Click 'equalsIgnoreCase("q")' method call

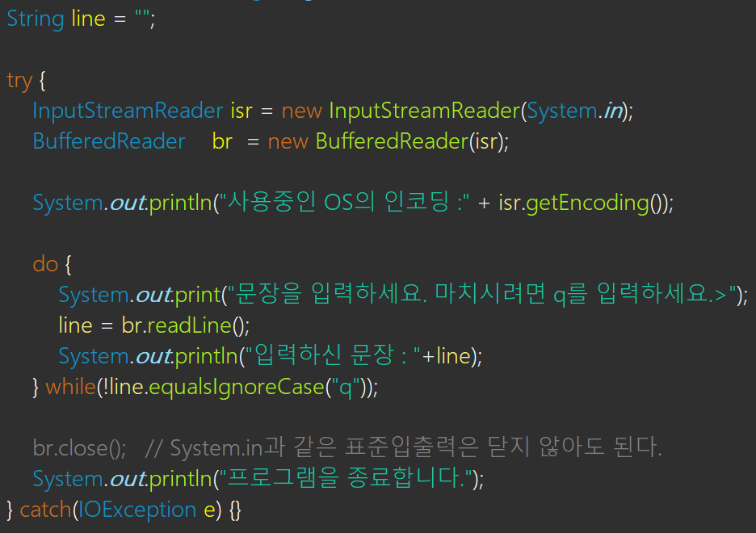coord(259,387)
